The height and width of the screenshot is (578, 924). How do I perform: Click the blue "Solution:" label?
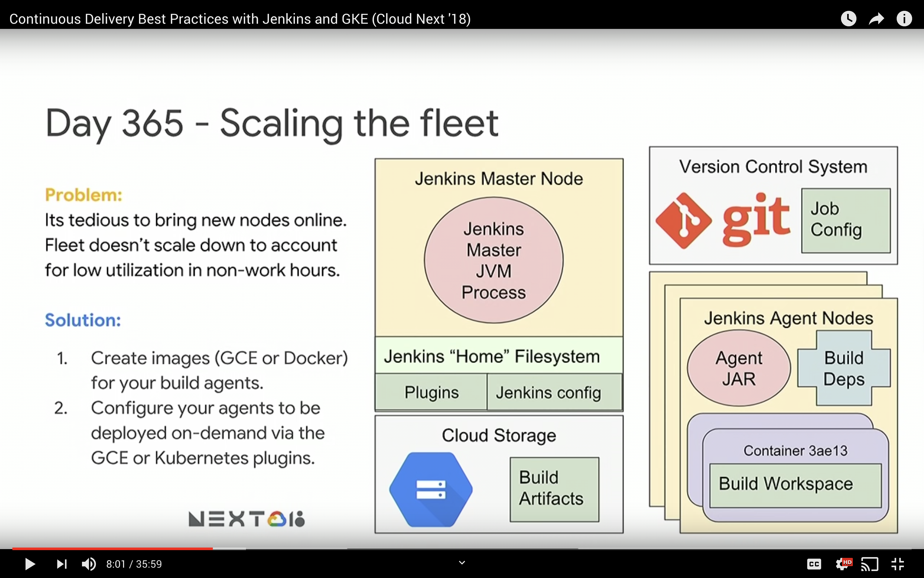[x=83, y=320]
